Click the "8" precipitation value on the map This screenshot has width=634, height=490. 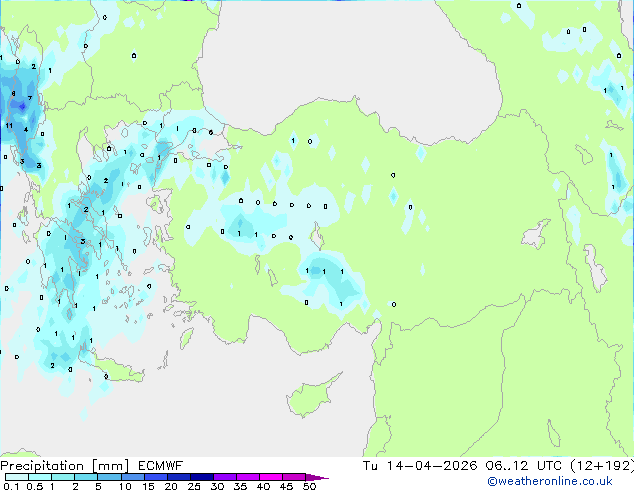13,93
